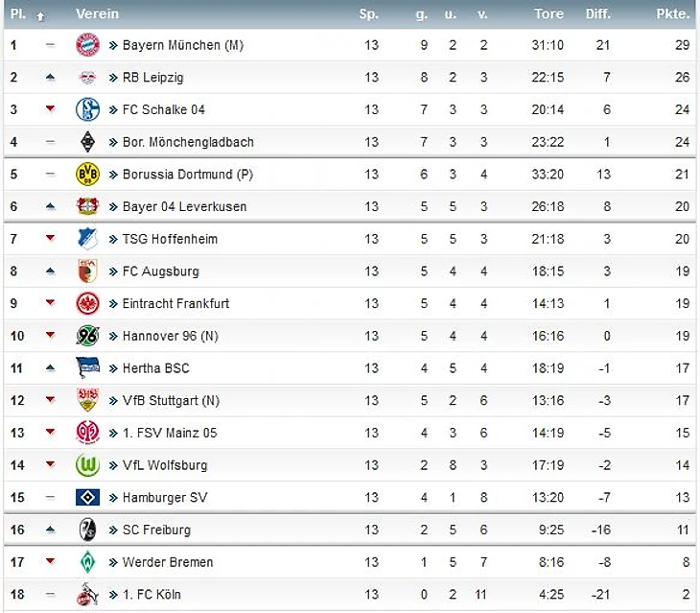Open the TSG Hoffenheim team link
This screenshot has height=613, width=700.
[170, 239]
